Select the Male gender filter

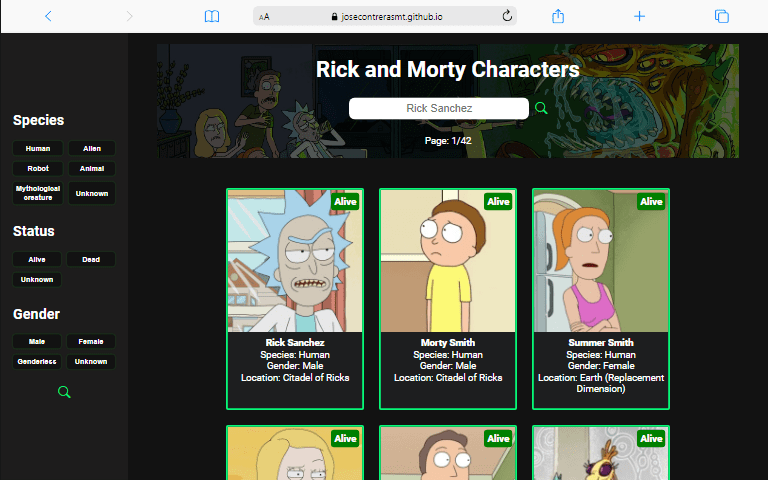37,341
